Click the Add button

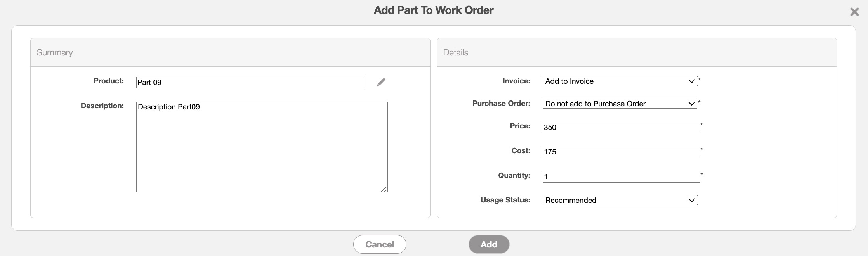point(488,244)
